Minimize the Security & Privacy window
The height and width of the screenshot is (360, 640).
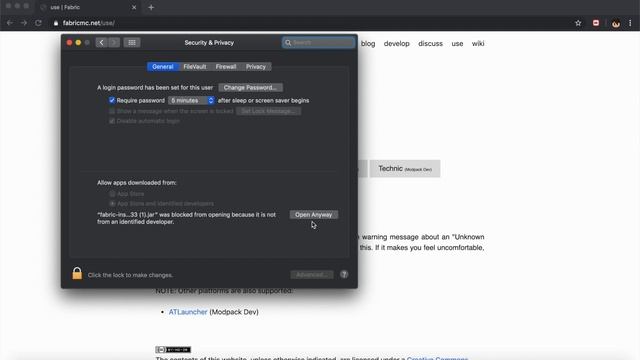pos(78,42)
